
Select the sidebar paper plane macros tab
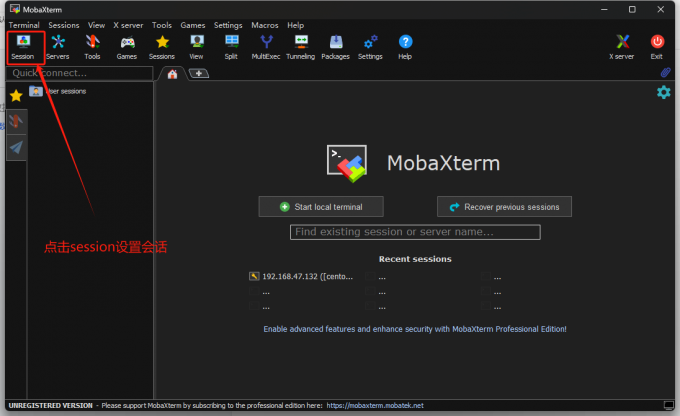pyautogui.click(x=16, y=147)
